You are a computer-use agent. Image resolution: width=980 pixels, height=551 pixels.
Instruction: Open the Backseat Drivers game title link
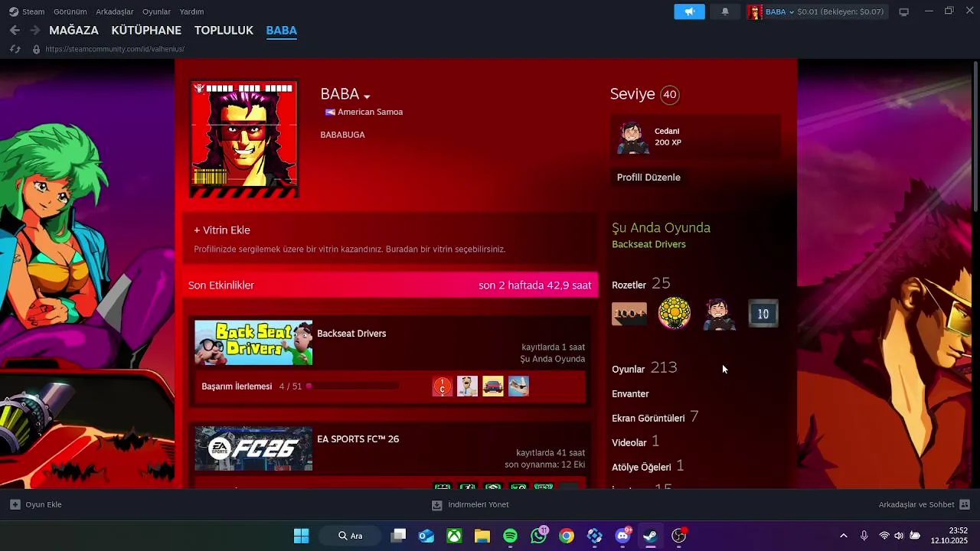point(351,334)
